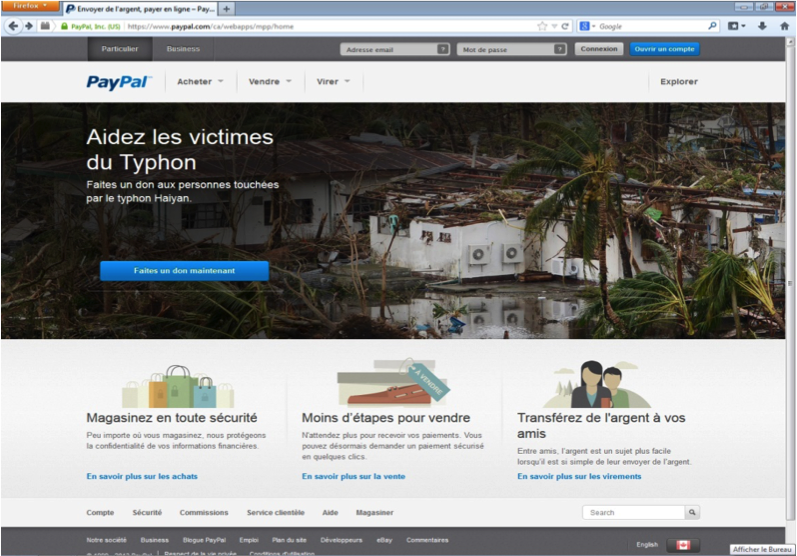Click the search magnifier button in footer
This screenshot has width=797, height=556.
coord(692,512)
